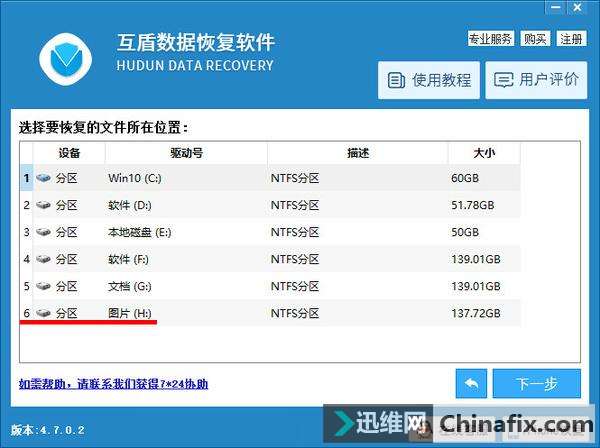Click drive icon for Win10 (C:) row
Image resolution: width=600 pixels, height=448 pixels.
click(43, 178)
